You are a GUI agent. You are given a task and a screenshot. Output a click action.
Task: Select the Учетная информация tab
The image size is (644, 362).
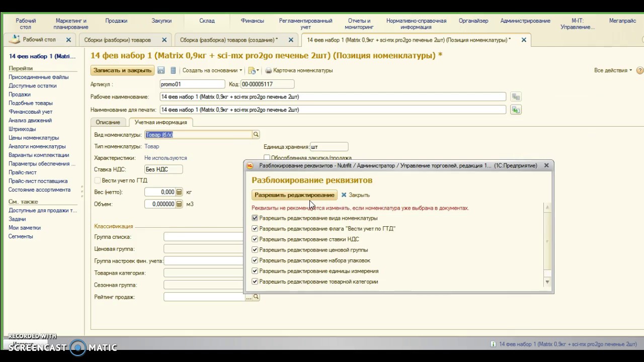[x=160, y=122]
